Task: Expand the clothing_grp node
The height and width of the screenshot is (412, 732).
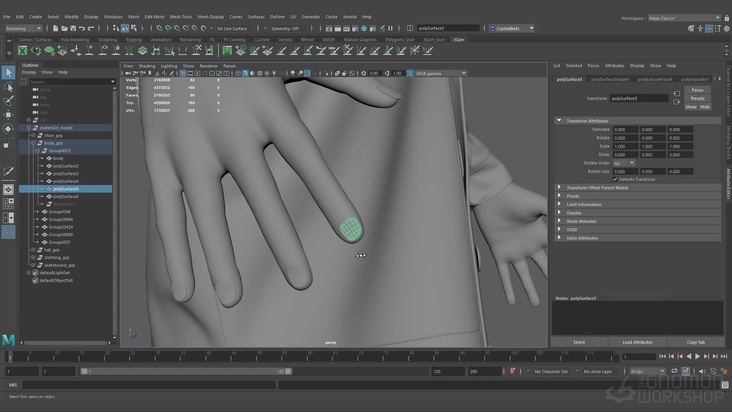Action: [34, 258]
